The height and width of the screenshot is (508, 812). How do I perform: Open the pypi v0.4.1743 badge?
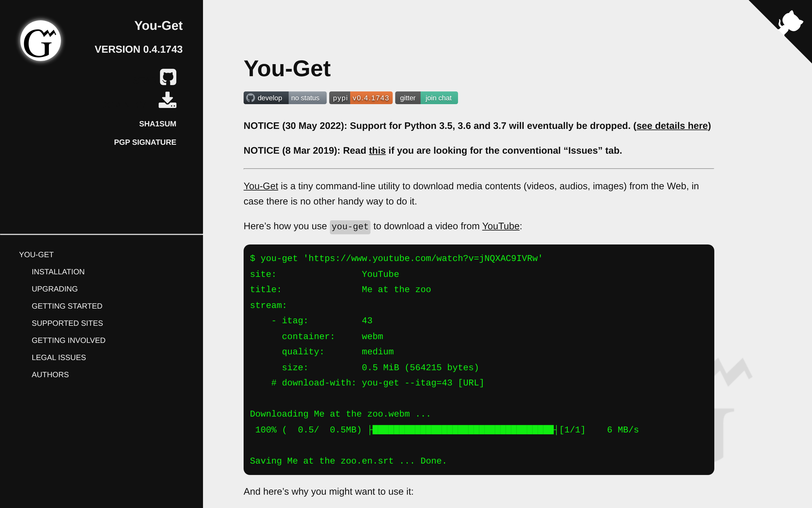point(361,98)
